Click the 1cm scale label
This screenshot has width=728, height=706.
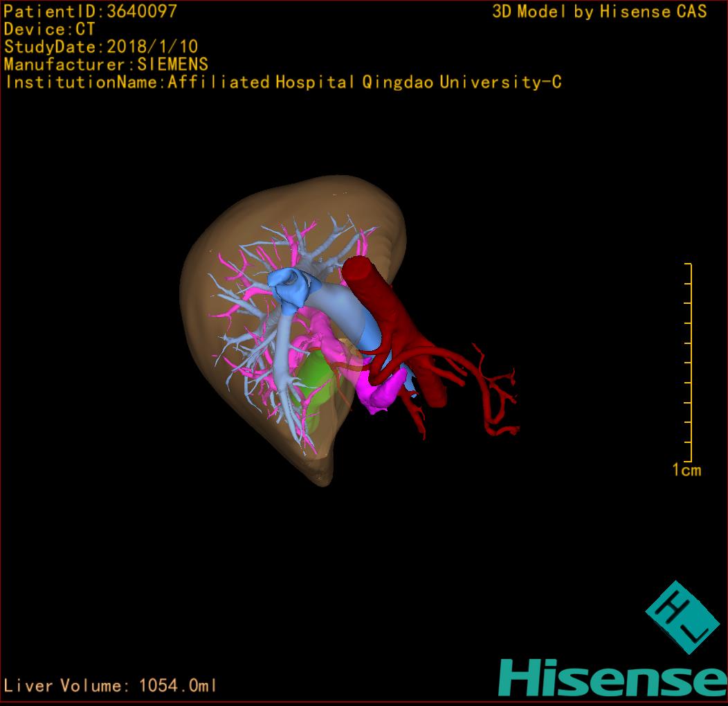pyautogui.click(x=686, y=471)
